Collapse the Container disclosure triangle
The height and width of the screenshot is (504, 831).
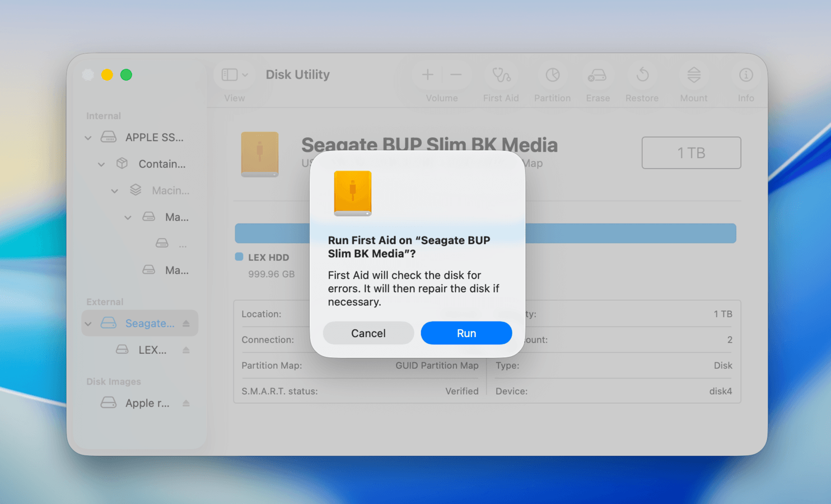click(101, 164)
